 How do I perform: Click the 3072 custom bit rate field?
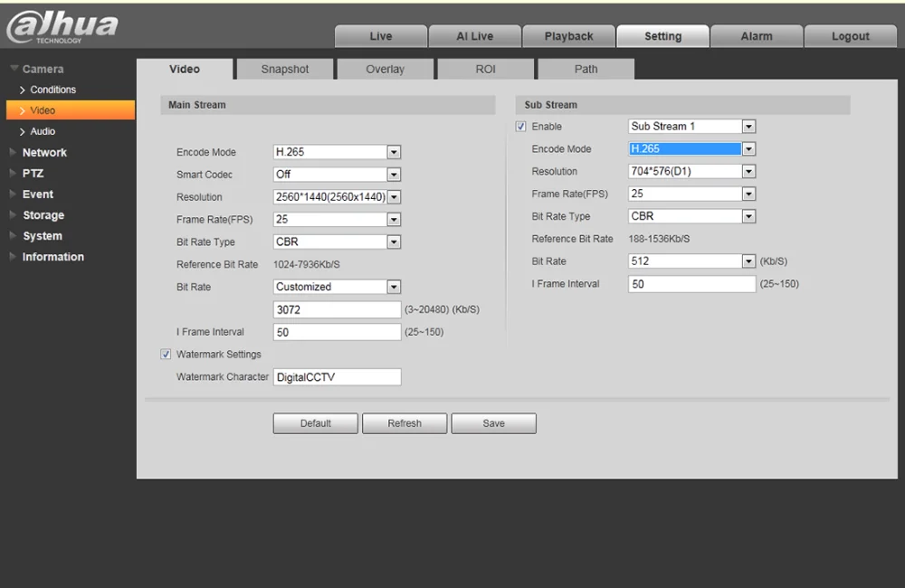(x=337, y=310)
